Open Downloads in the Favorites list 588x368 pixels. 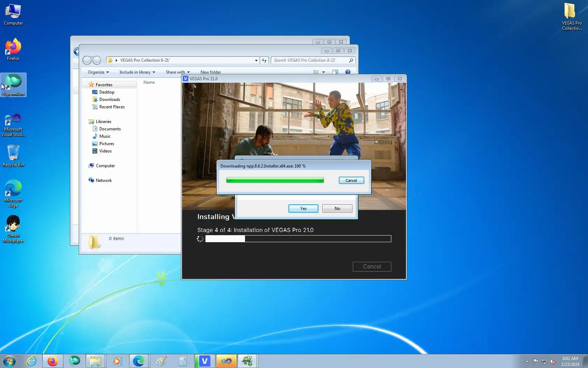tap(110, 100)
